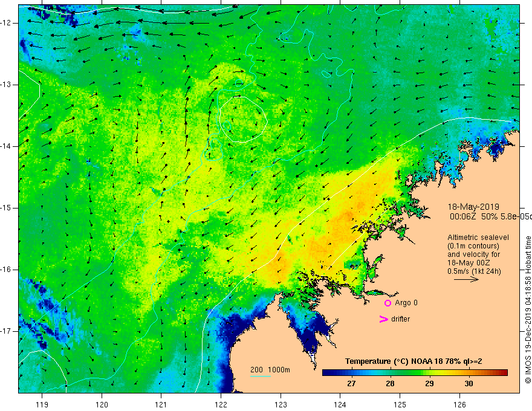Viewport: 532px width, 411px height.
Task: Click the magenta Argo circle legend marker
Action: point(388,303)
